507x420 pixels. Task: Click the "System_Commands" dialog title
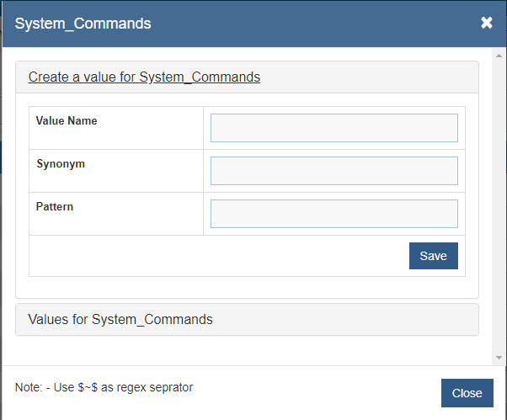tap(83, 24)
